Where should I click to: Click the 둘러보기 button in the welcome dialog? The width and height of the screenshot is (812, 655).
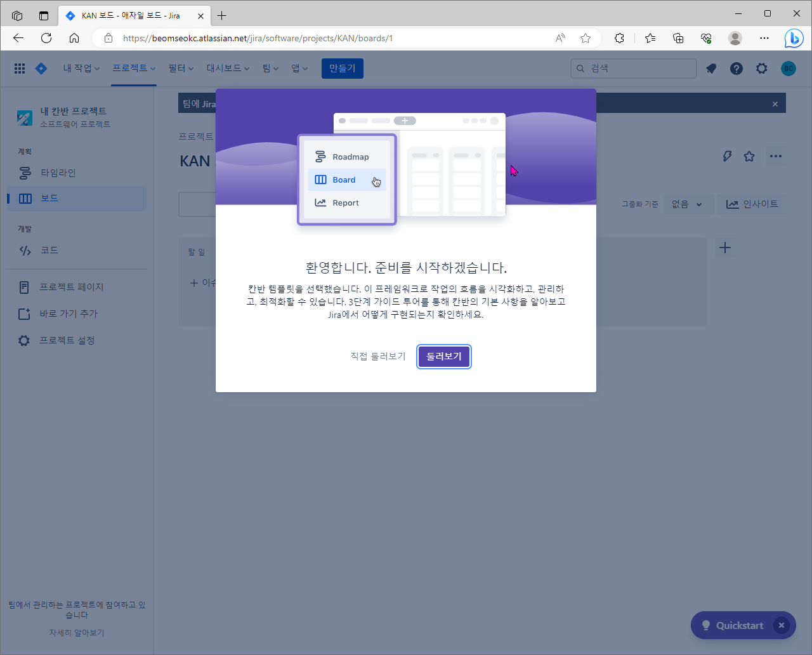[444, 357]
